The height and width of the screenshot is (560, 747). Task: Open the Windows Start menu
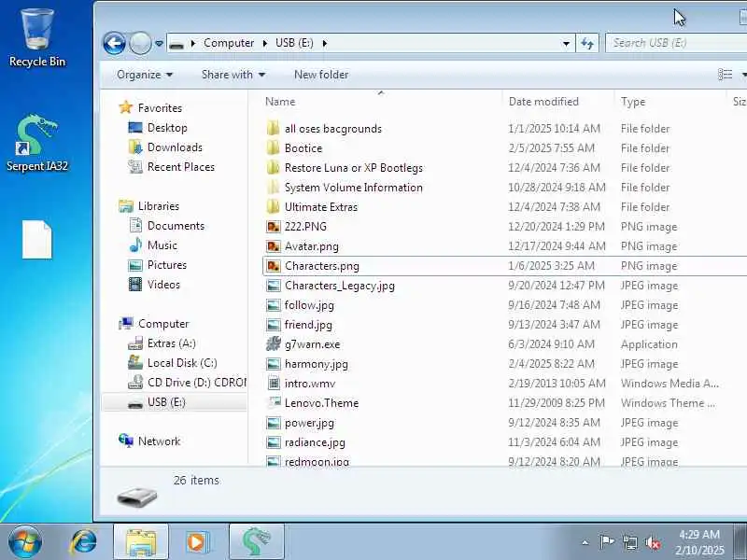coord(25,542)
